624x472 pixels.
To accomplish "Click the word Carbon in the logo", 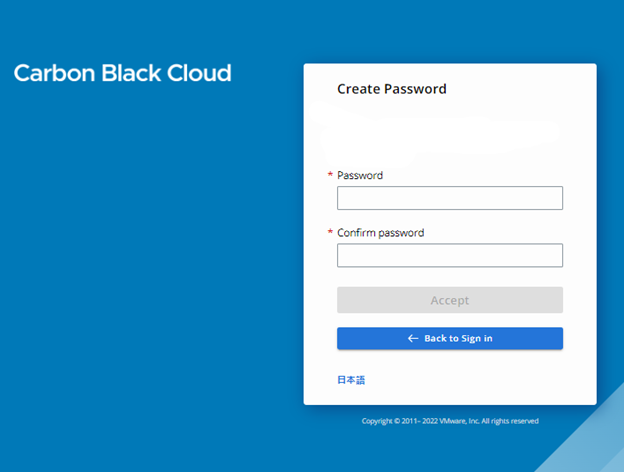I will 49,73.
